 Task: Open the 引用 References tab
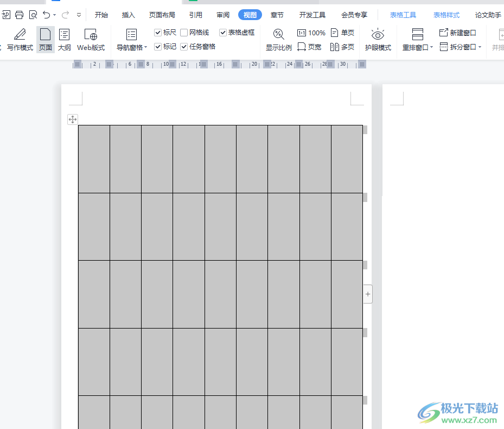196,15
